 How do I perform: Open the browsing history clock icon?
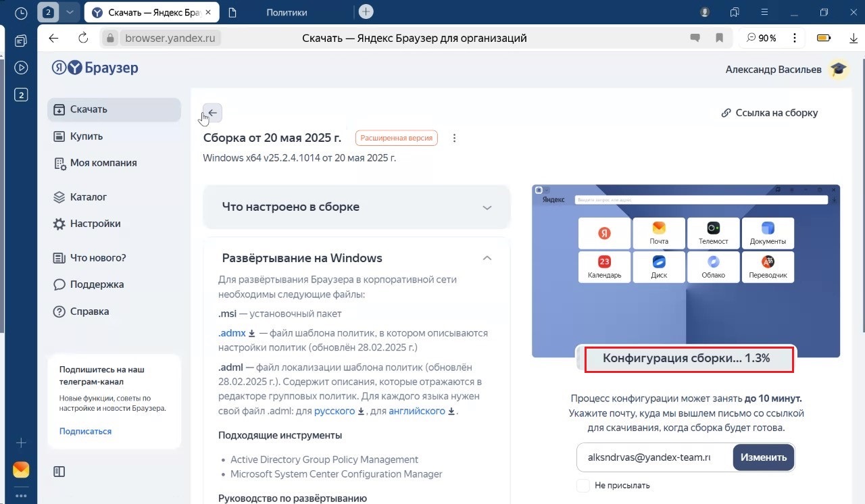(21, 13)
